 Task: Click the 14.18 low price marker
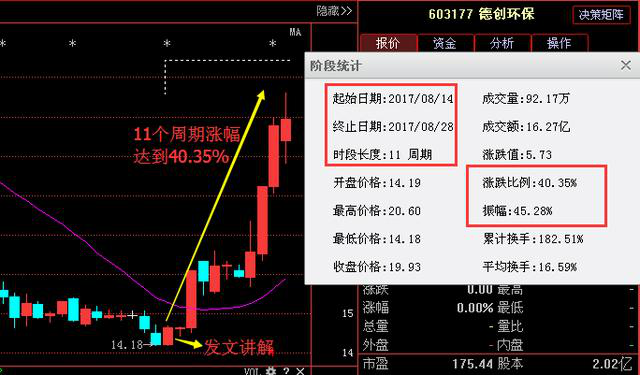[x=127, y=345]
